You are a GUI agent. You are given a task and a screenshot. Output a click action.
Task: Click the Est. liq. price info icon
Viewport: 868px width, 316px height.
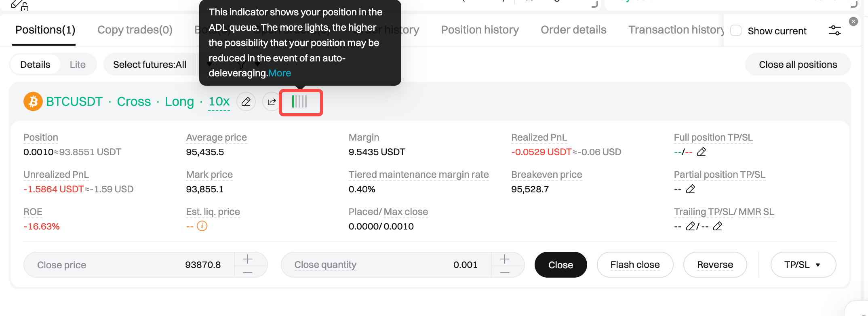[x=202, y=226]
